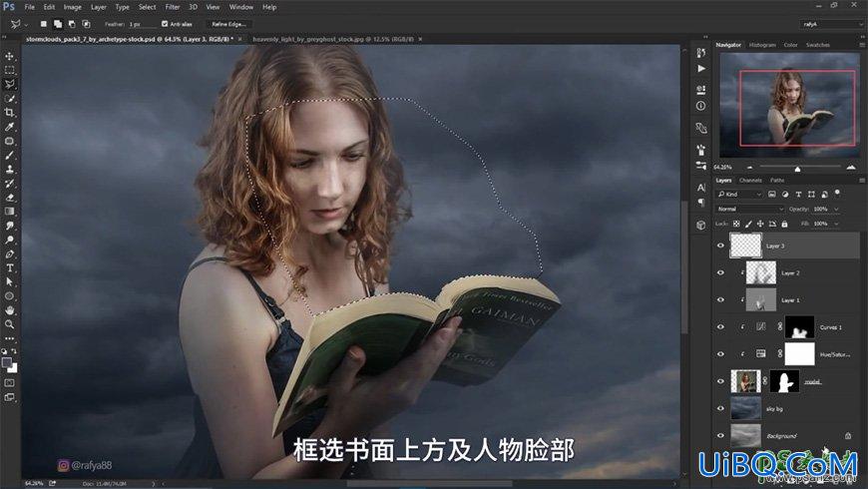Hide Hue/Saturation layer visibility eye
The image size is (868, 489).
[x=720, y=354]
